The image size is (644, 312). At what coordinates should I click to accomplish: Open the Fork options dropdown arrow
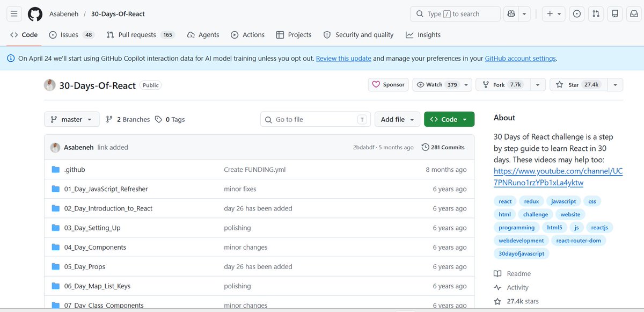coord(537,85)
